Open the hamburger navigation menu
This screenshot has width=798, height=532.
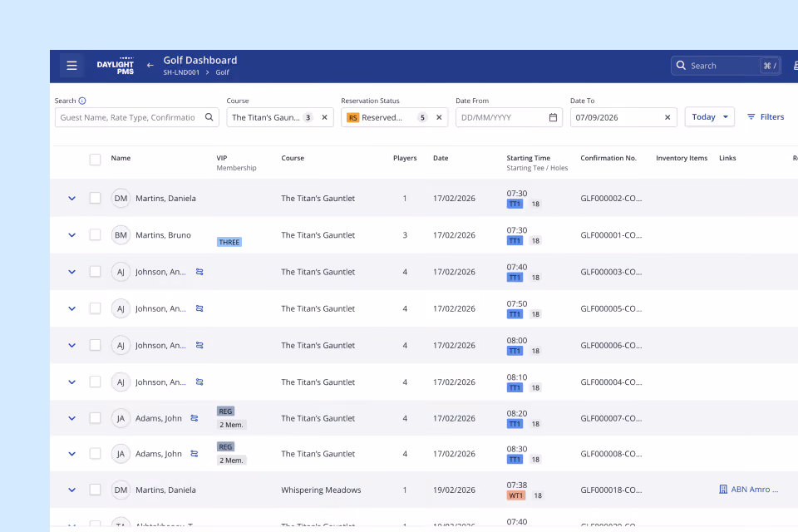point(71,66)
